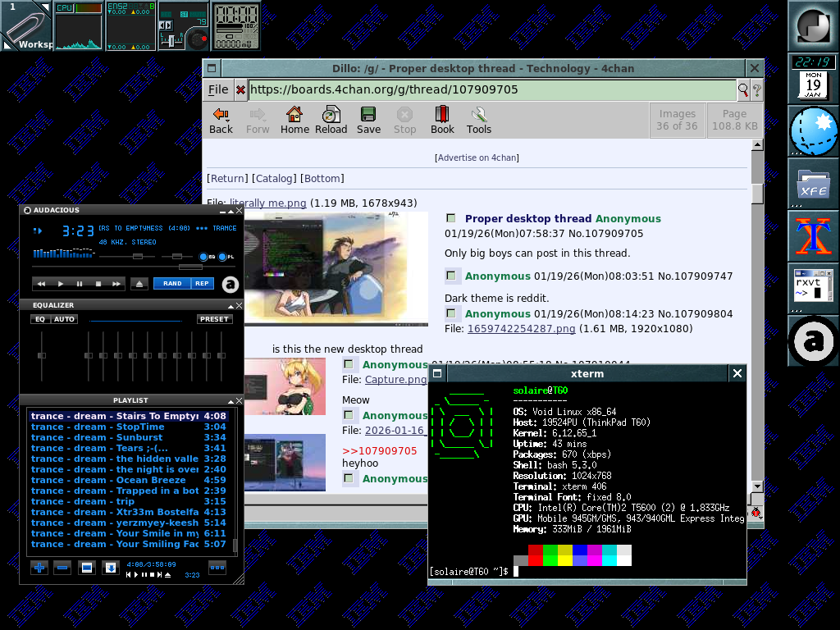Check the box beside Proper desktop thread post
Screen dimensions: 840x630
(451, 218)
